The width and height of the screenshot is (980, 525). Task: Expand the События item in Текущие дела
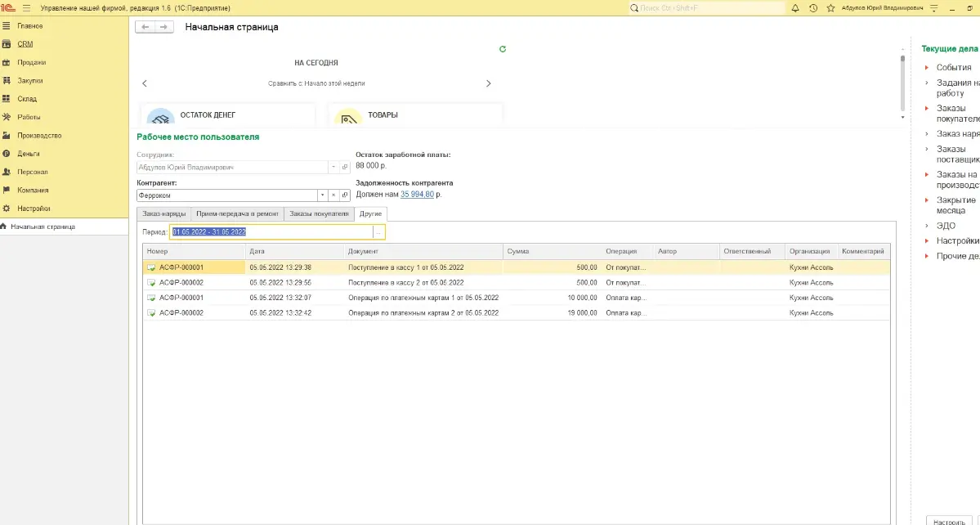pos(927,68)
